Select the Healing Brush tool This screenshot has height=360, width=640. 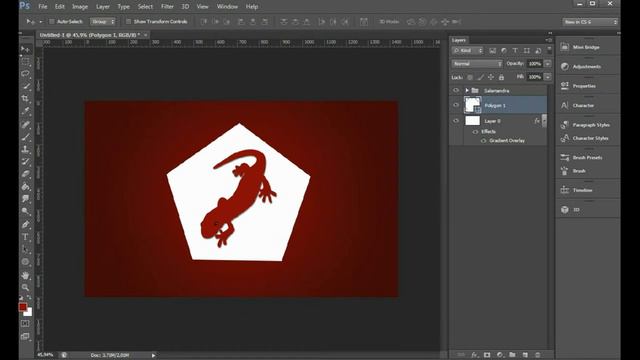tap(25, 124)
